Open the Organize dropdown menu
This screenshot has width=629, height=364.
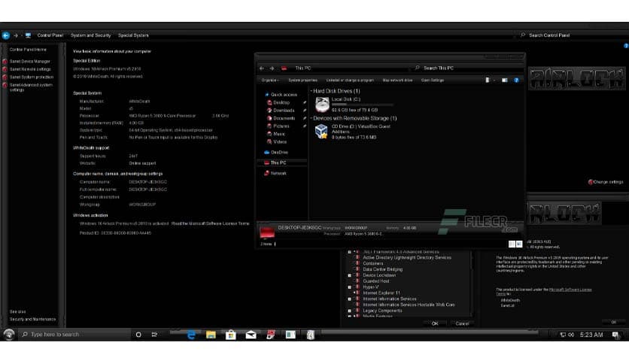pyautogui.click(x=270, y=80)
